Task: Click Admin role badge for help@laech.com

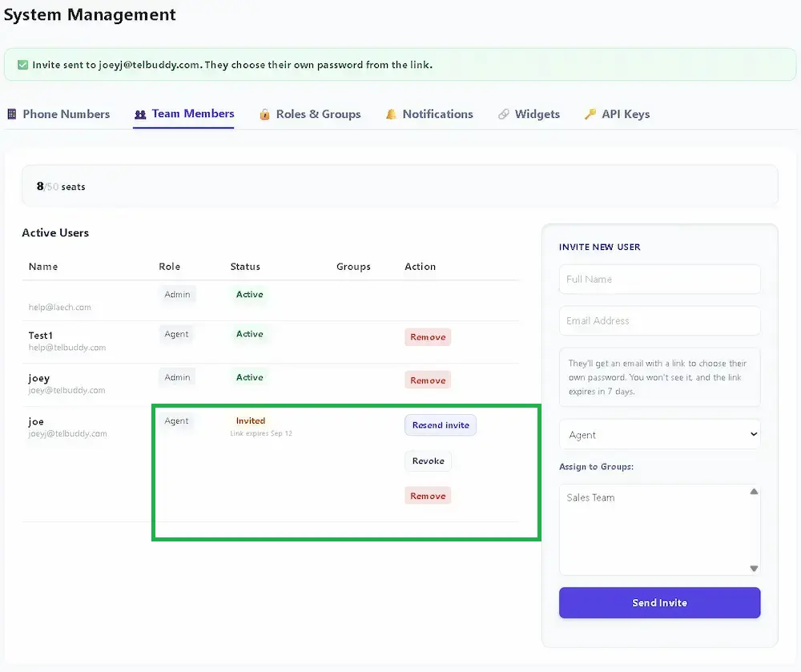Action: [177, 295]
